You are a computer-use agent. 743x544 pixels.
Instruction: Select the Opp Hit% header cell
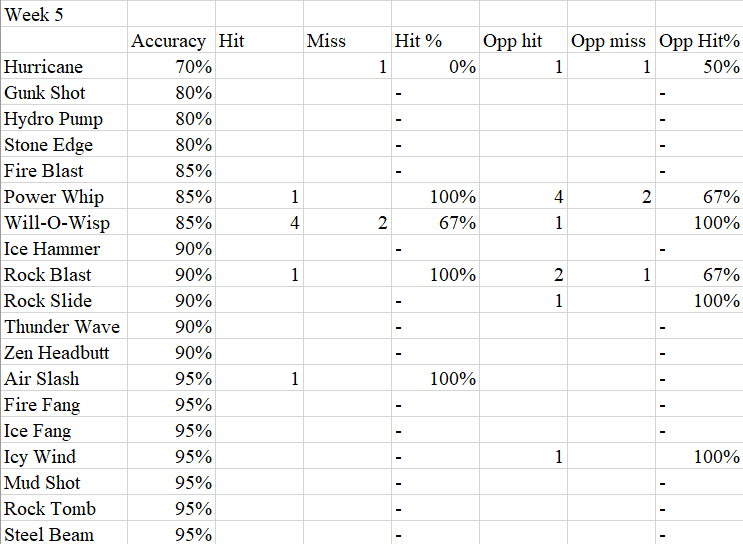click(x=699, y=41)
